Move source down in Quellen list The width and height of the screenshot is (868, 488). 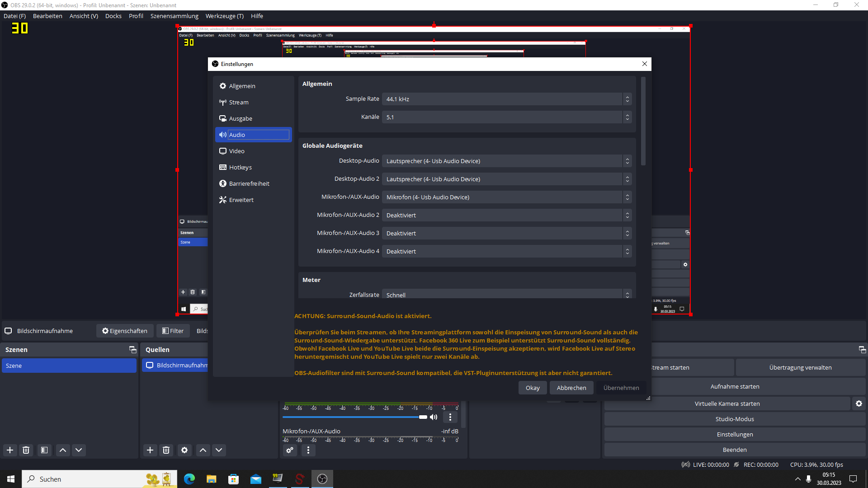(219, 450)
